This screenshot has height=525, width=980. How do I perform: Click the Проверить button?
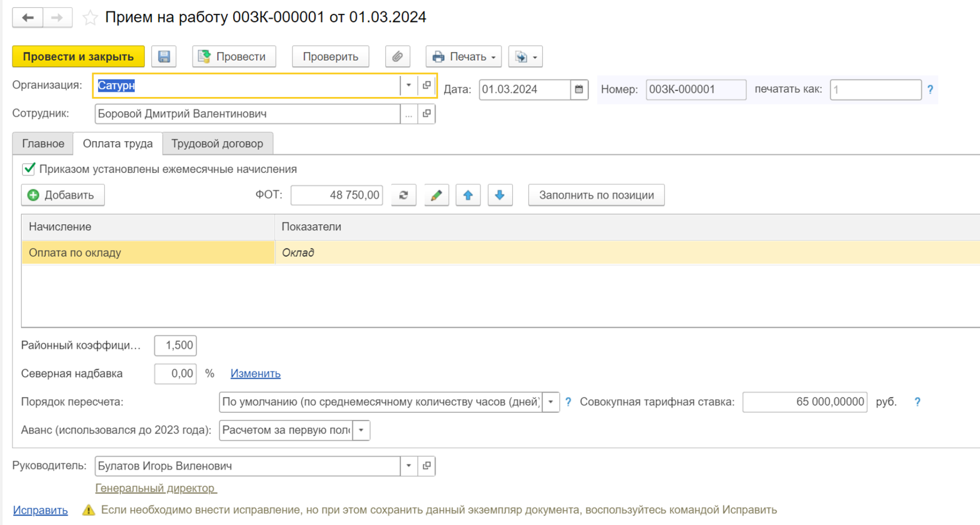(x=330, y=57)
